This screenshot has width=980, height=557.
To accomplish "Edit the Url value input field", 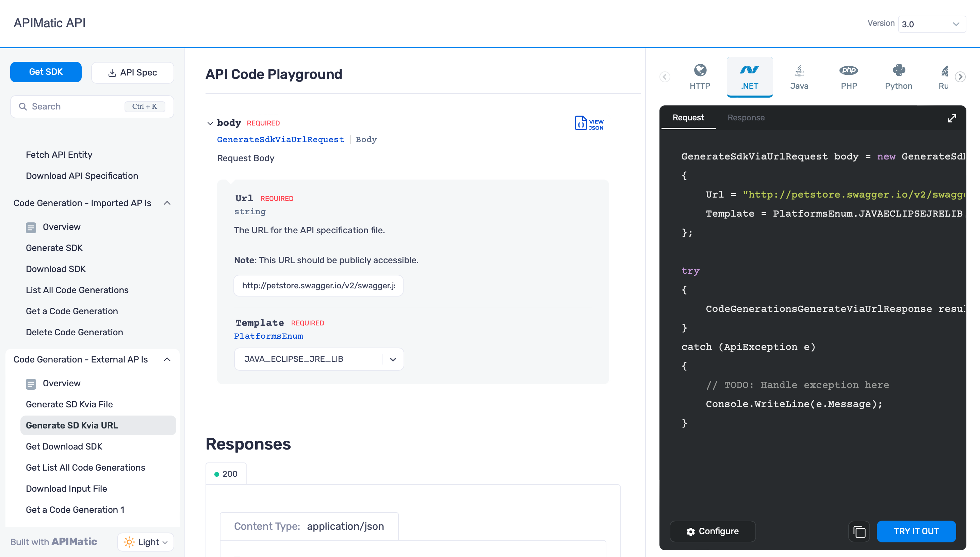I will pyautogui.click(x=318, y=286).
